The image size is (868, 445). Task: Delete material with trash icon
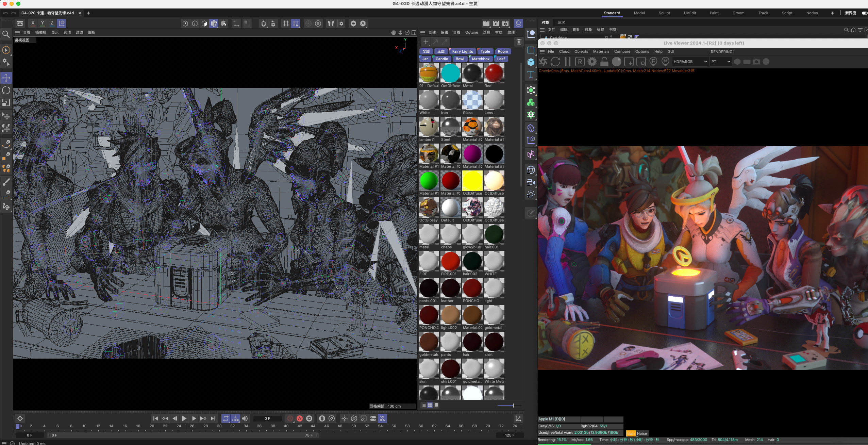[x=519, y=42]
